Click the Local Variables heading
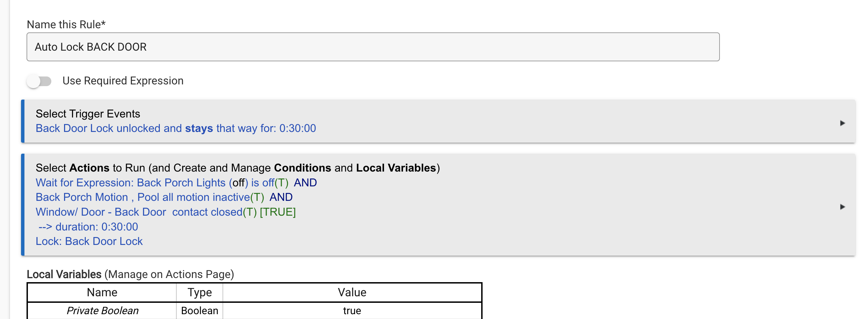Image resolution: width=868 pixels, height=319 pixels. coord(130,274)
